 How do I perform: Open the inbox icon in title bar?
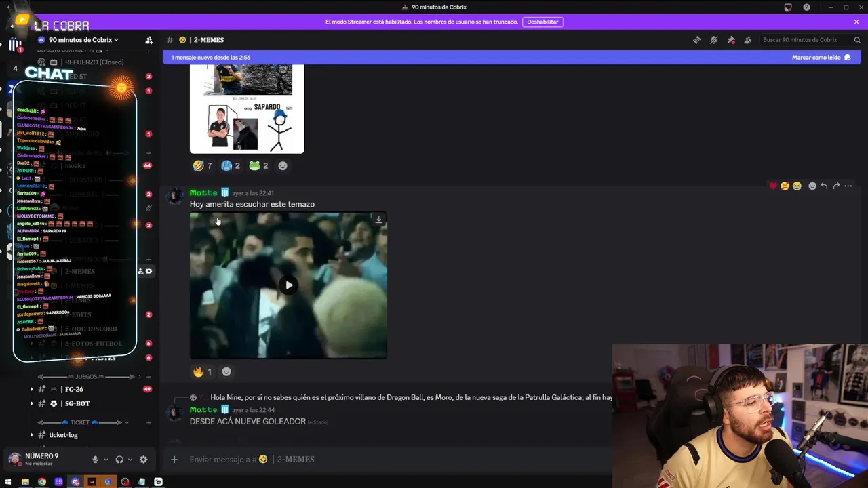788,7
